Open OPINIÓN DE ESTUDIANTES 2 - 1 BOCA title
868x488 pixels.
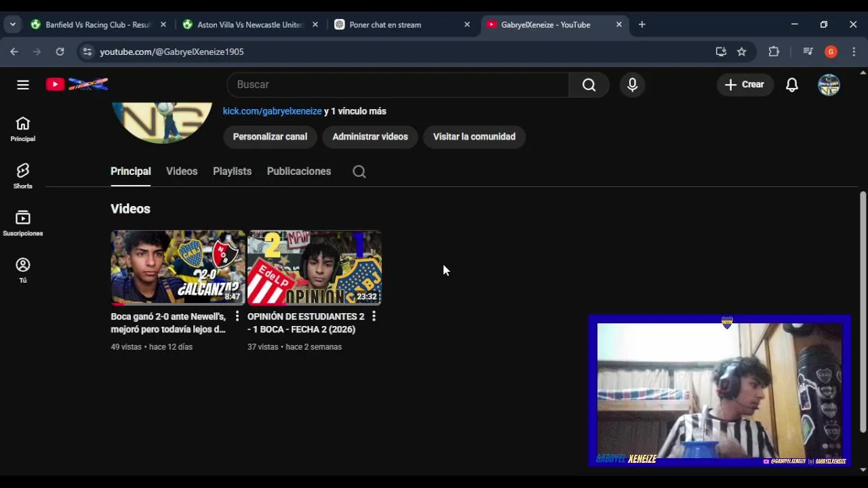click(306, 323)
